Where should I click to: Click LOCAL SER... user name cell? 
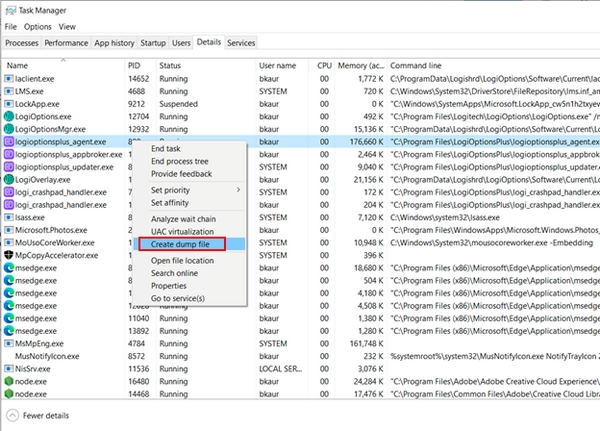pyautogui.click(x=280, y=369)
